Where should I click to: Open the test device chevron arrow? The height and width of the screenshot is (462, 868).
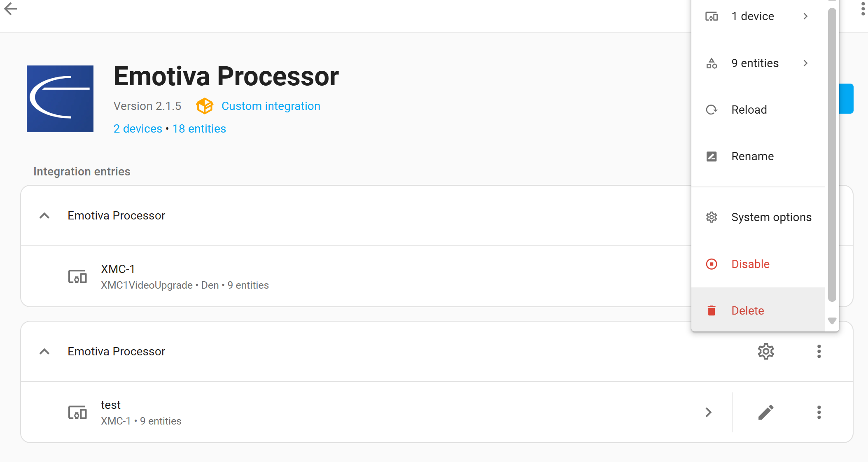tap(708, 412)
